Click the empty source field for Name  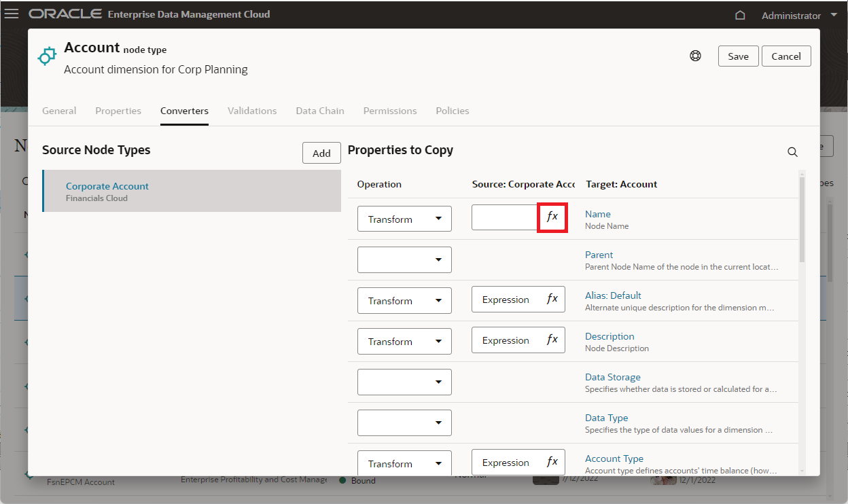point(505,217)
